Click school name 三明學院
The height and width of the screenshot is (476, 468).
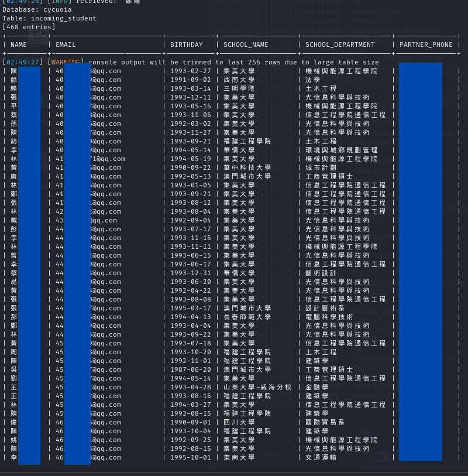239,88
